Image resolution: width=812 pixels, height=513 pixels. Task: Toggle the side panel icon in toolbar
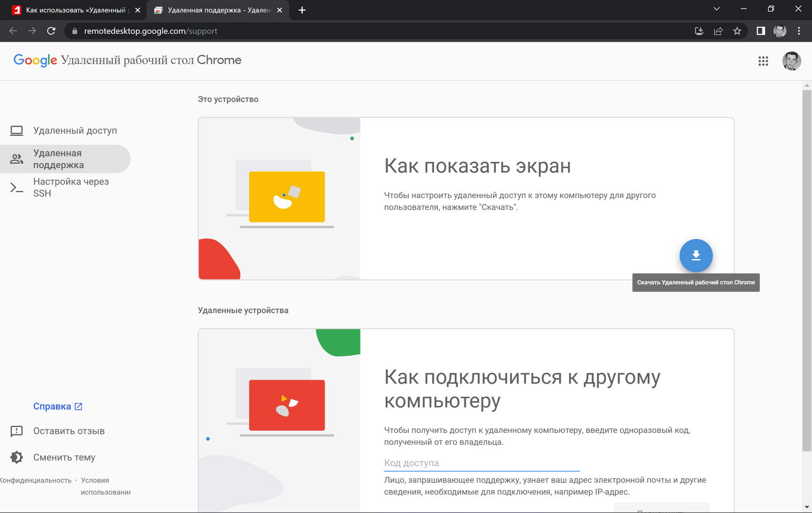point(760,31)
